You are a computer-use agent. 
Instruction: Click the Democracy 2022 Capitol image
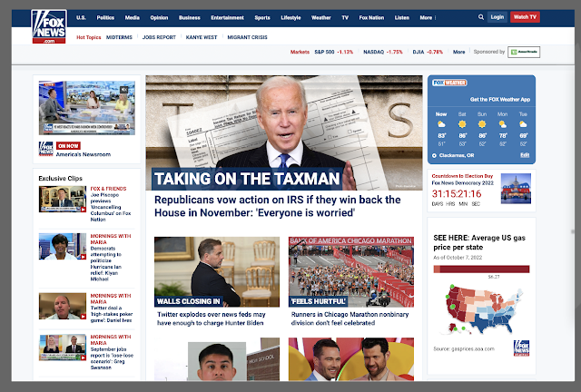tap(516, 189)
